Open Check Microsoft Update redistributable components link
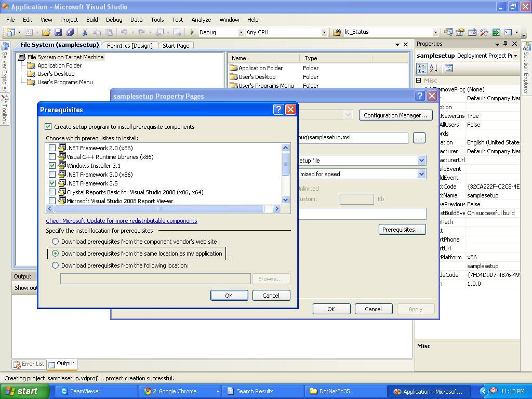The image size is (532, 399). tap(122, 221)
